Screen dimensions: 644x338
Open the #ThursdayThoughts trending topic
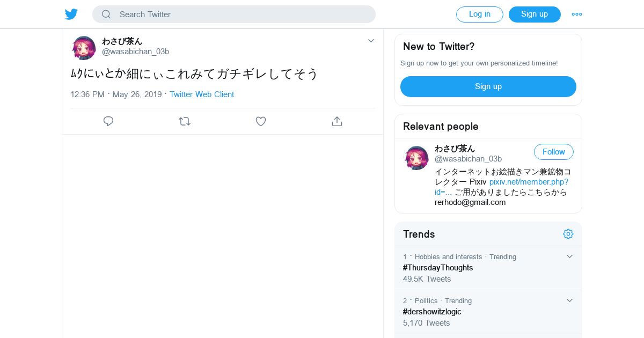[438, 268]
